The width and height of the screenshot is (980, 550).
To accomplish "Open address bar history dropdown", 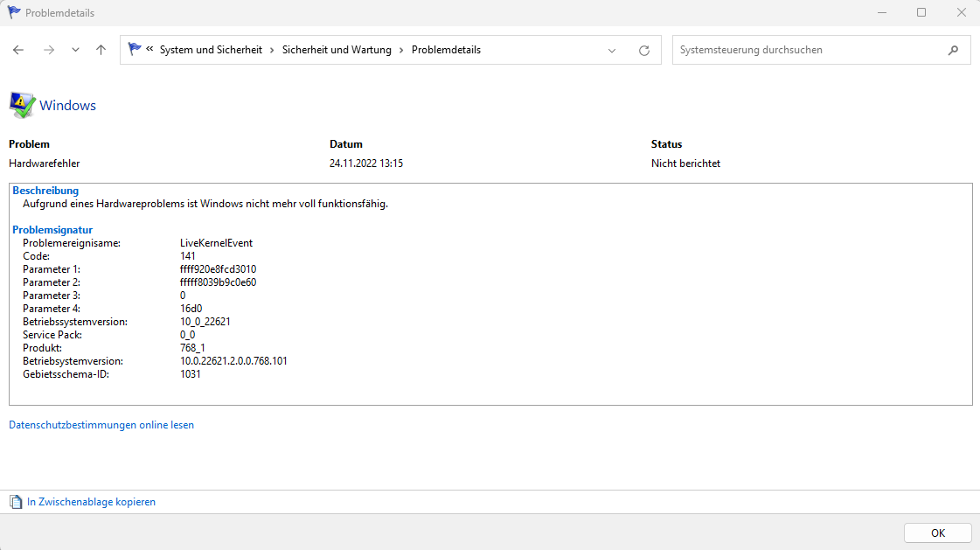I will pos(612,51).
